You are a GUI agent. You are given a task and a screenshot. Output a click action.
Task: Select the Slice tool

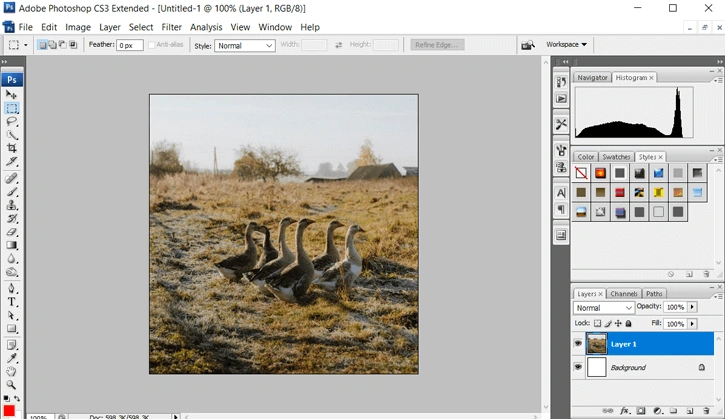click(x=12, y=161)
